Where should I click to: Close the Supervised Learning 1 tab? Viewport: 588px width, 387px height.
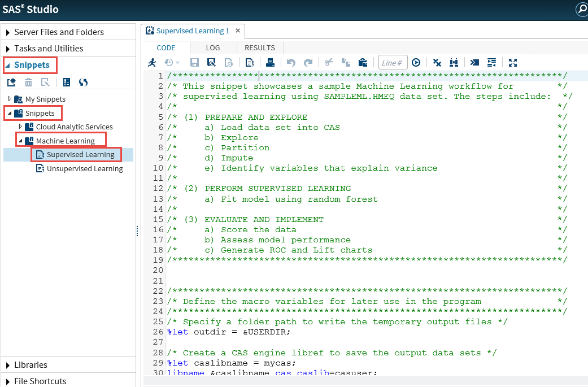coord(238,31)
